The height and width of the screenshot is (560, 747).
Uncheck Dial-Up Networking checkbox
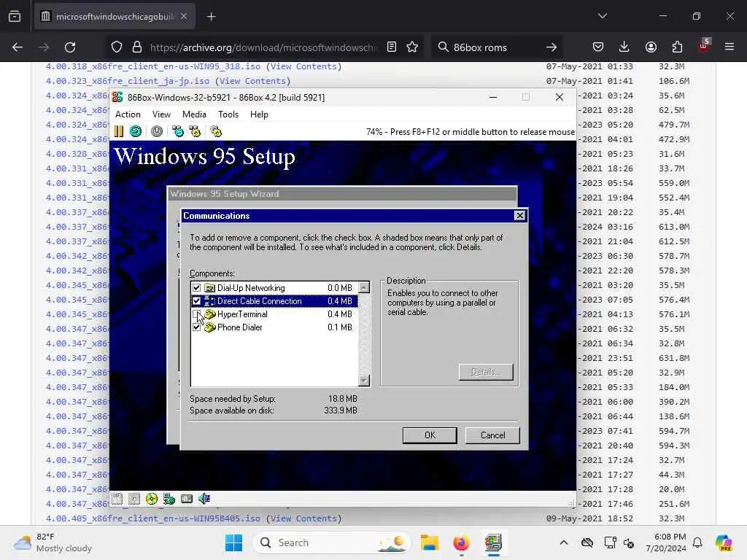196,287
